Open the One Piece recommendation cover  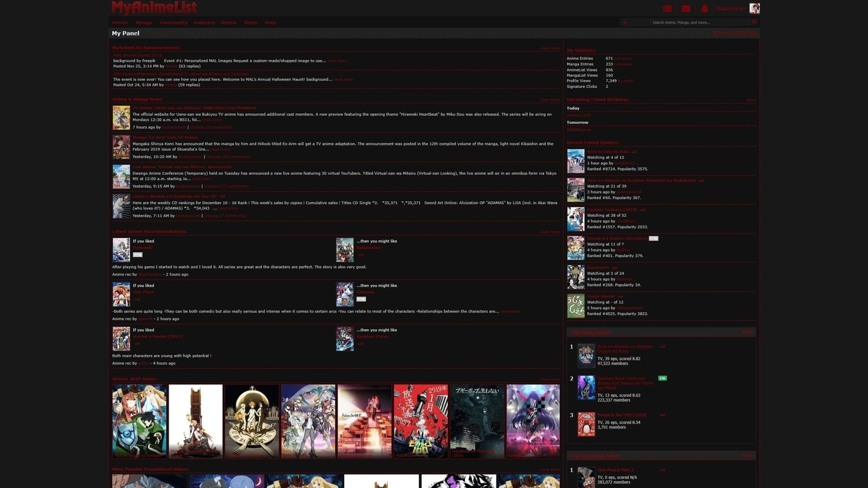pyautogui.click(x=121, y=294)
